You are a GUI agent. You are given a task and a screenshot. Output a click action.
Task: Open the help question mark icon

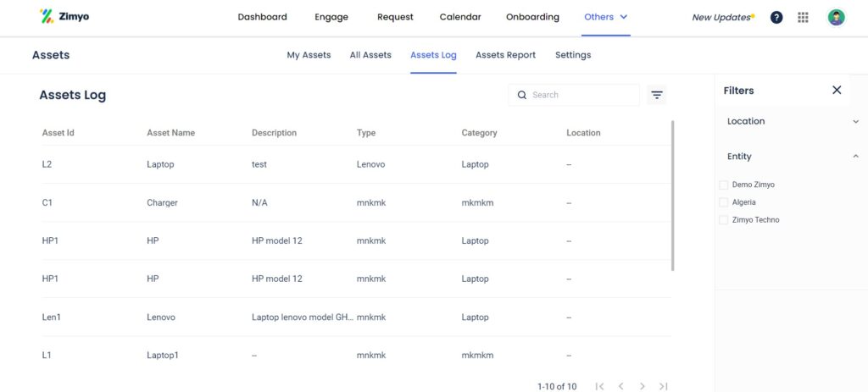pos(776,17)
